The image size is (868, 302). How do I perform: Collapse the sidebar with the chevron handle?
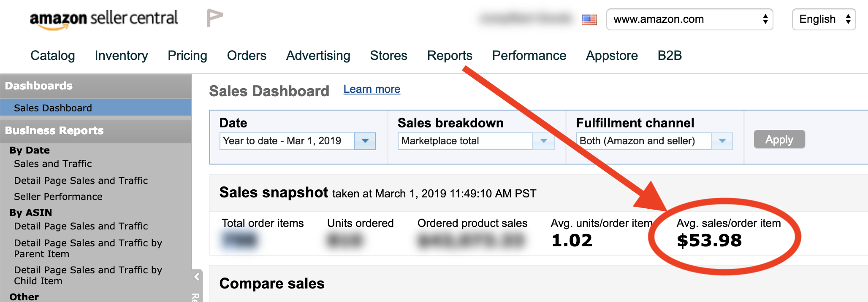click(x=197, y=277)
